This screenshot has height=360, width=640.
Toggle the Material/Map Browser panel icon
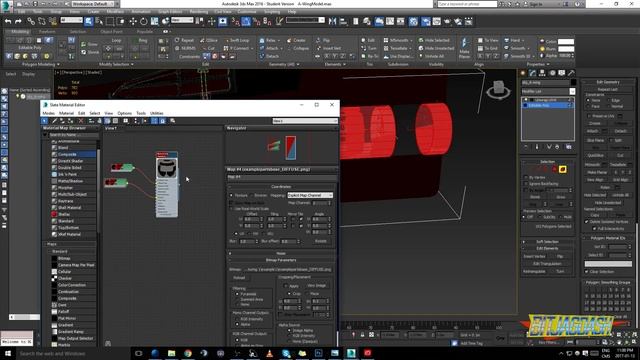pos(155,121)
